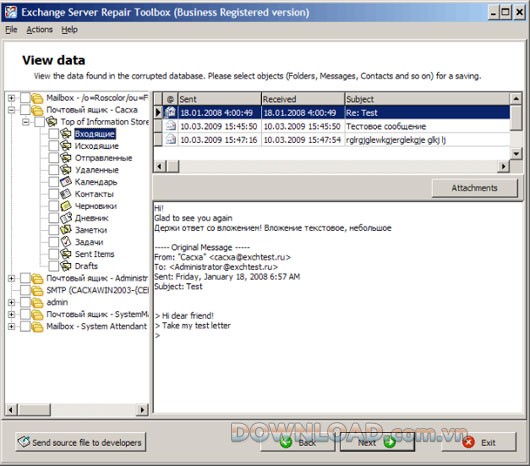Image resolution: width=530 pixels, height=466 pixels.
Task: Expand the Почтовый ящик - Administr node
Action: click(11, 278)
